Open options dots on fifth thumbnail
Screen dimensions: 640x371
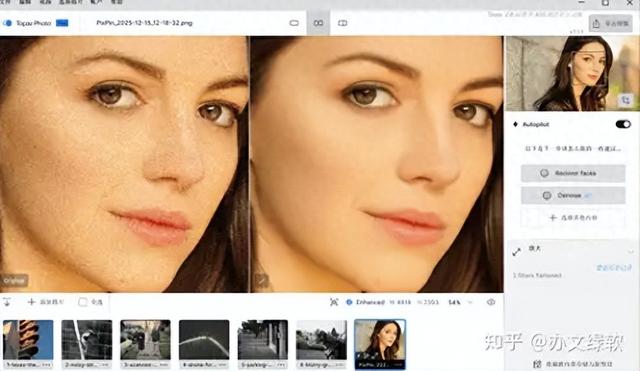pyautogui.click(x=281, y=364)
